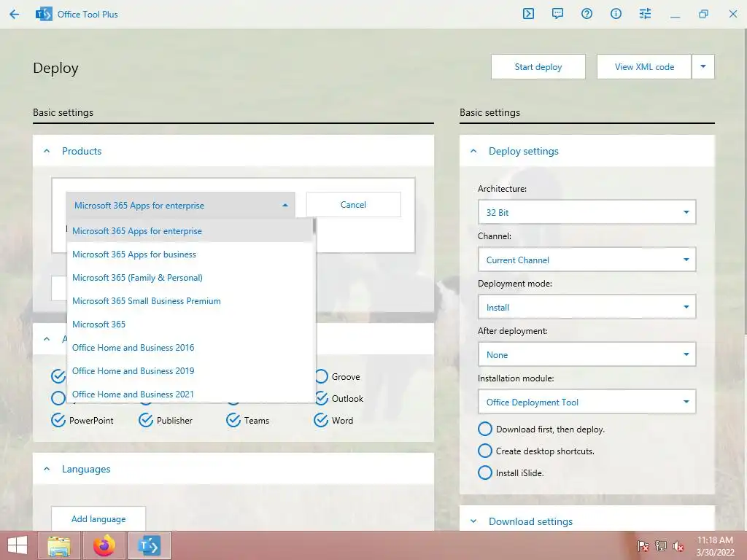Choose Office Home and Business 2019
This screenshot has width=747, height=560.
[x=190, y=371]
